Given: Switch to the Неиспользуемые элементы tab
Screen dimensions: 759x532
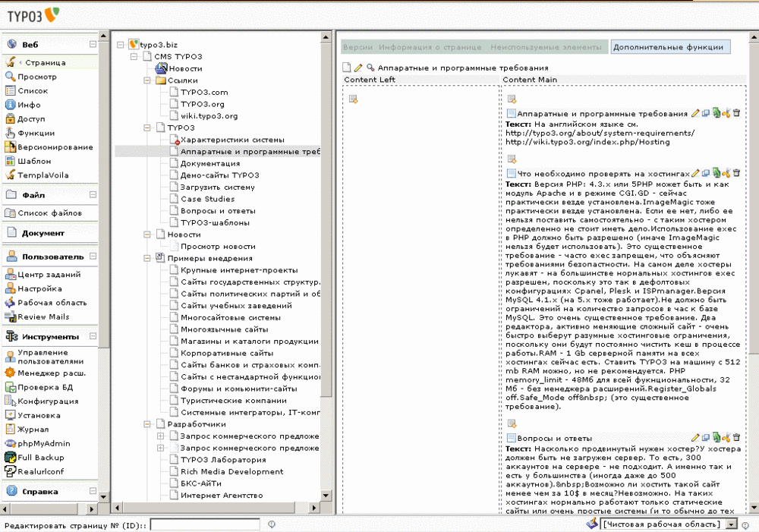Looking at the screenshot, I should 546,47.
